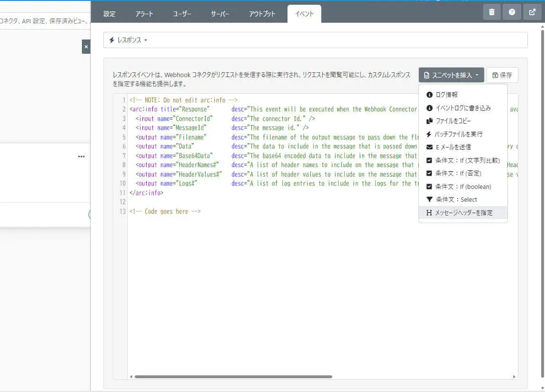Toggle the スニペットを挿入 dropdown button

[x=451, y=75]
